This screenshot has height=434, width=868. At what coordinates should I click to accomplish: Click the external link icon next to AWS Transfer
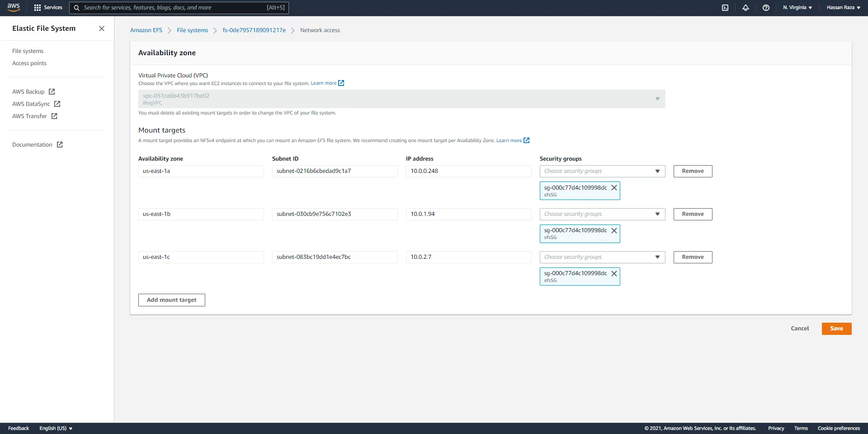(54, 116)
